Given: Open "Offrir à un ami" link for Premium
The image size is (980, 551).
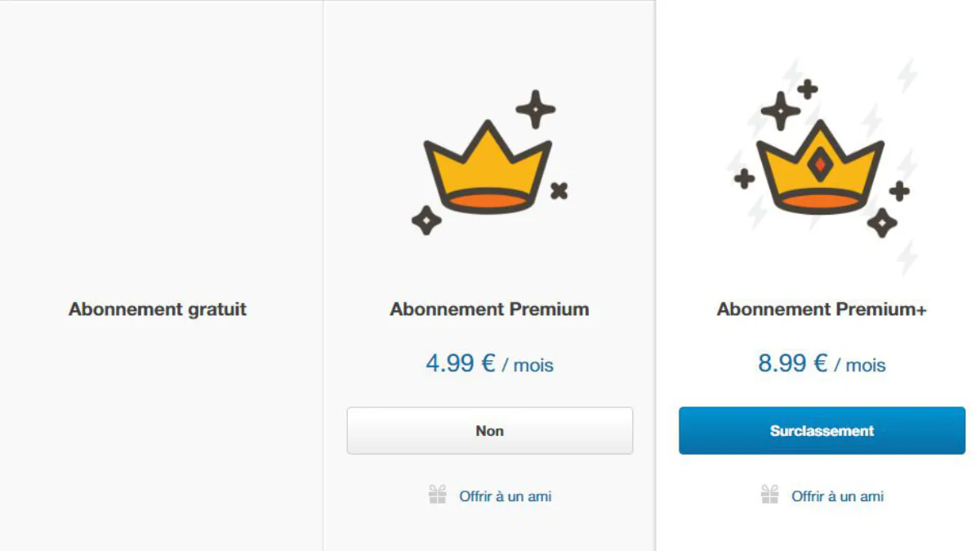Looking at the screenshot, I should pyautogui.click(x=505, y=495).
